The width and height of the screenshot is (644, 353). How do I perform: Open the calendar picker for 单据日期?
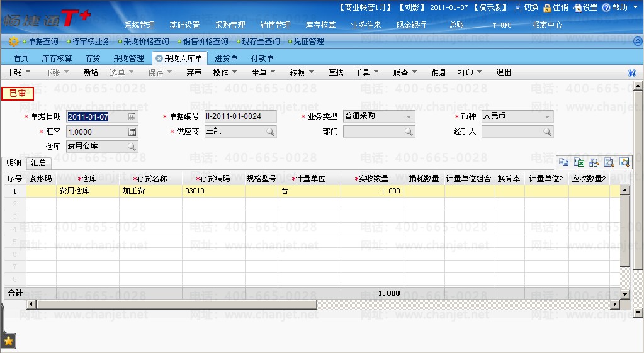(132, 116)
